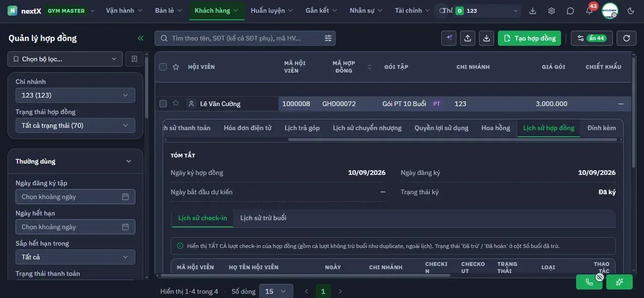Toggle hidden columns button showing ẩn 44
Screen dimensions: 644x298
coord(592,38)
